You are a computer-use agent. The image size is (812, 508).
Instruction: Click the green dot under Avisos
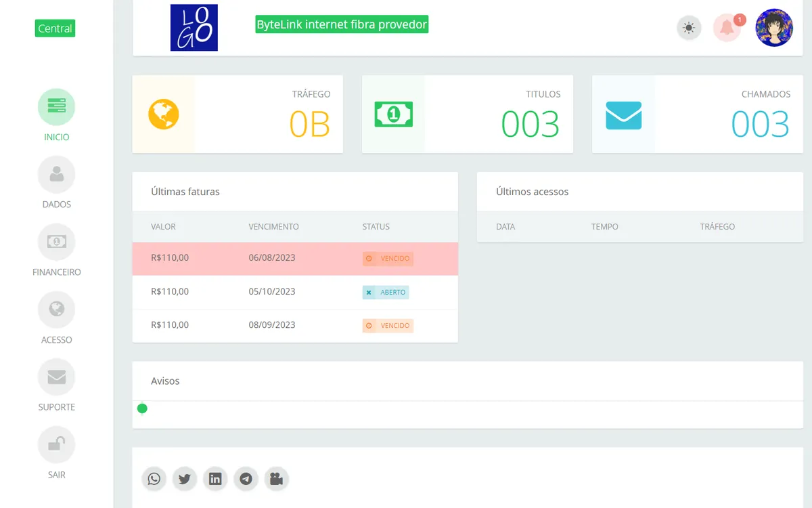142,408
